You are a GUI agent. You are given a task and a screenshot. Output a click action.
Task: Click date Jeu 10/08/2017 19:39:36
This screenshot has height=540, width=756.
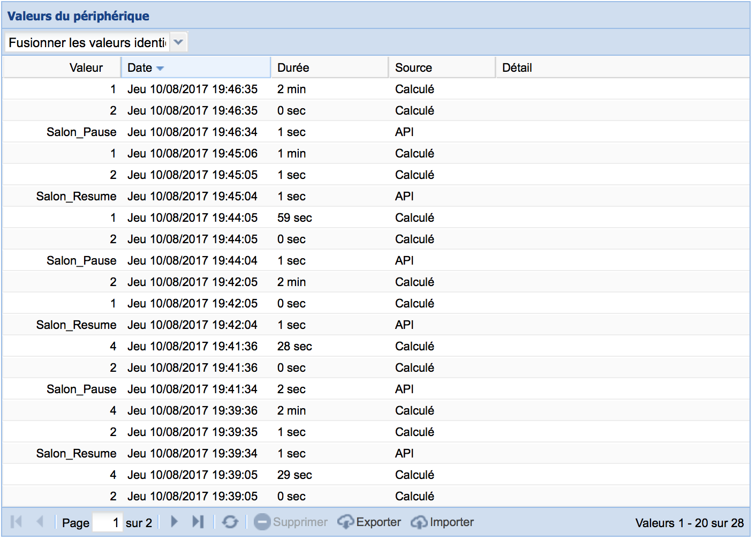(192, 410)
